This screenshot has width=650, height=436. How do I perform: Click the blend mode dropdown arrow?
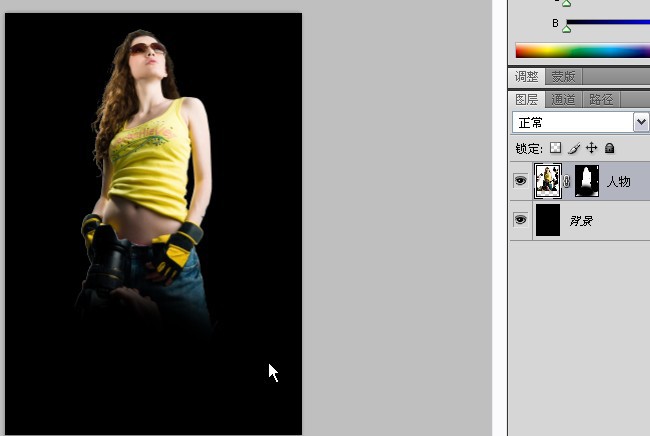pyautogui.click(x=641, y=122)
